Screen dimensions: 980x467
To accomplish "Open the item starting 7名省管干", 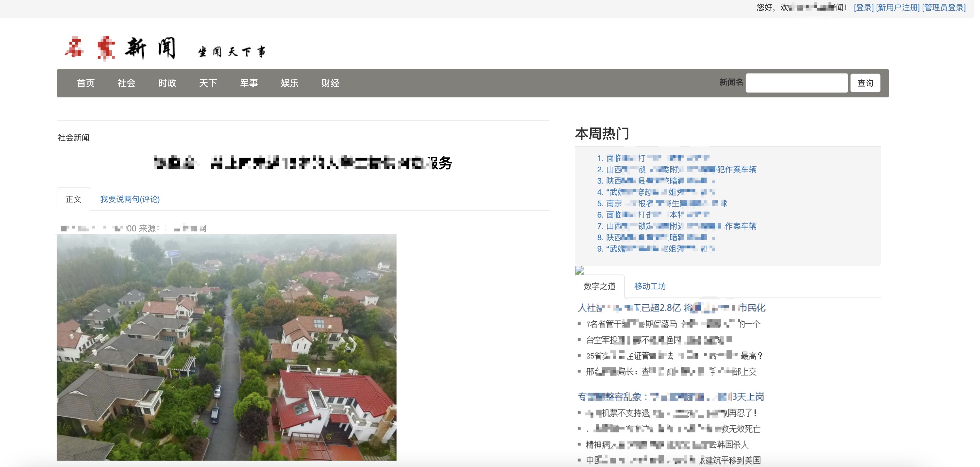I will (673, 324).
